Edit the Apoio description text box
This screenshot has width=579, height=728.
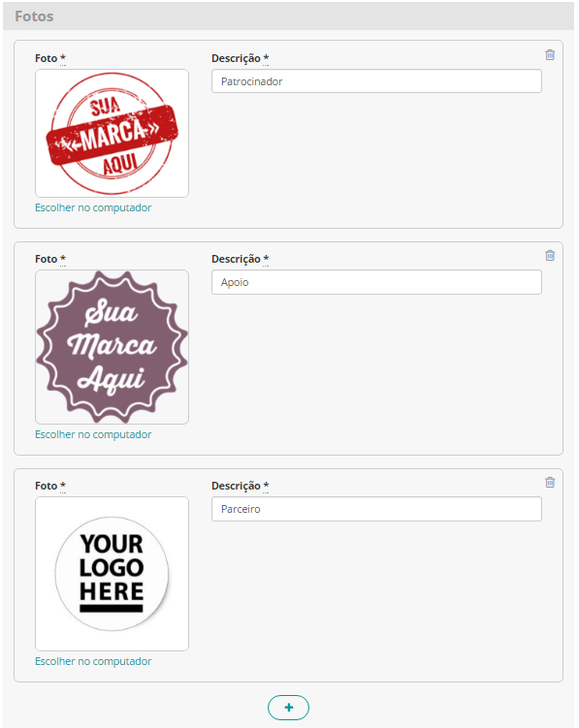[x=376, y=282]
